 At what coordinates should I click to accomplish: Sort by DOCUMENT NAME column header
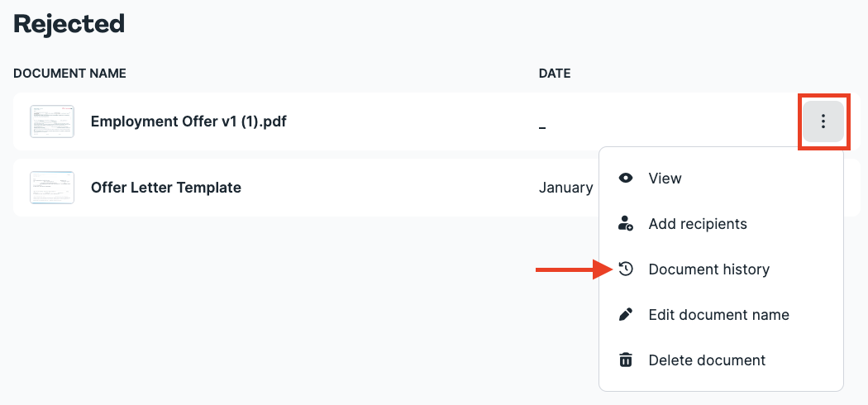pyautogui.click(x=69, y=73)
